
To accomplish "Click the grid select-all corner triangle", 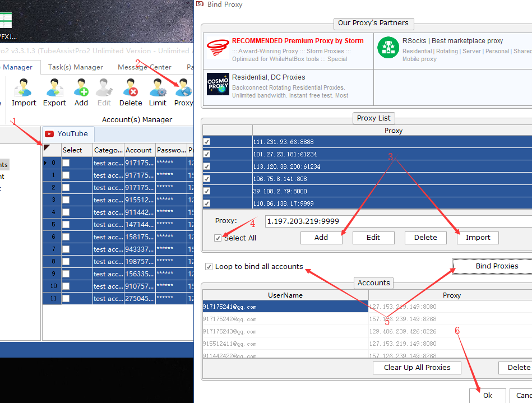I will click(47, 149).
